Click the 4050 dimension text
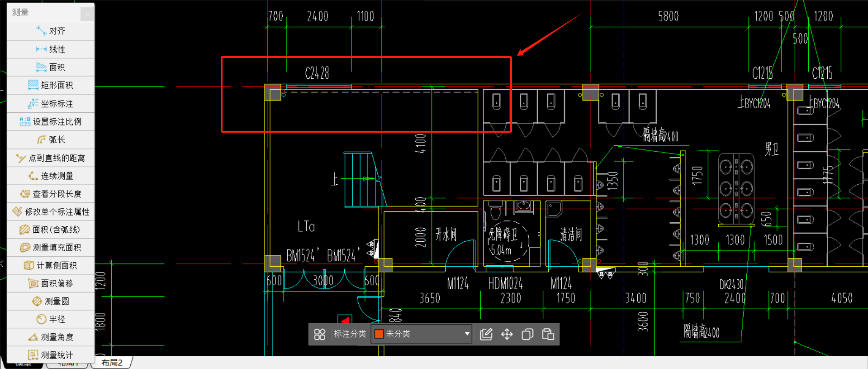This screenshot has height=369, width=868. click(842, 298)
